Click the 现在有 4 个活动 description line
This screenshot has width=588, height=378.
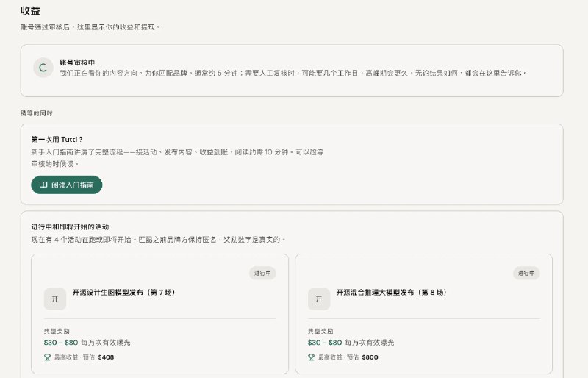(158, 240)
